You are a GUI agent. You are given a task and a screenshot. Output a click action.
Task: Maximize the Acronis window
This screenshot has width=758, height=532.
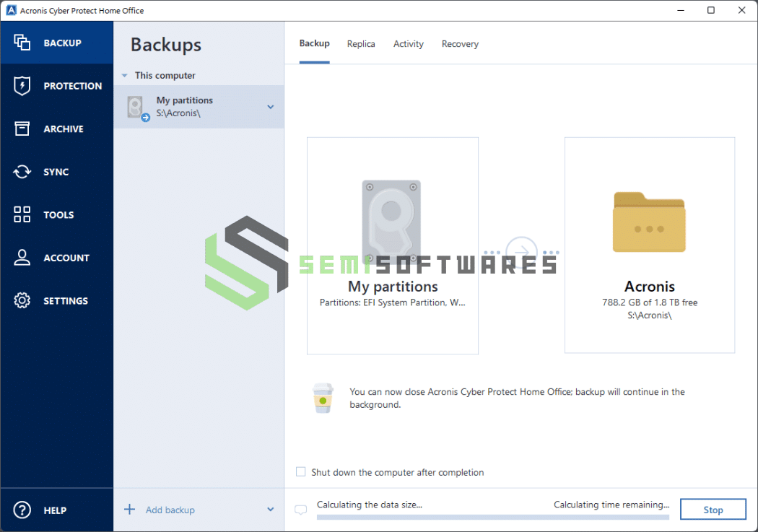click(x=710, y=10)
